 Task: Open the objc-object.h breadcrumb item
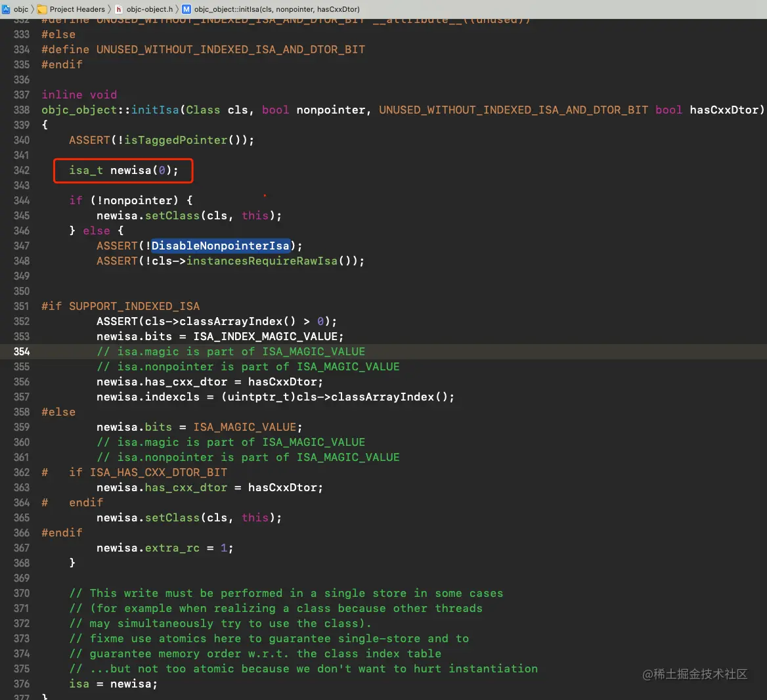[150, 9]
